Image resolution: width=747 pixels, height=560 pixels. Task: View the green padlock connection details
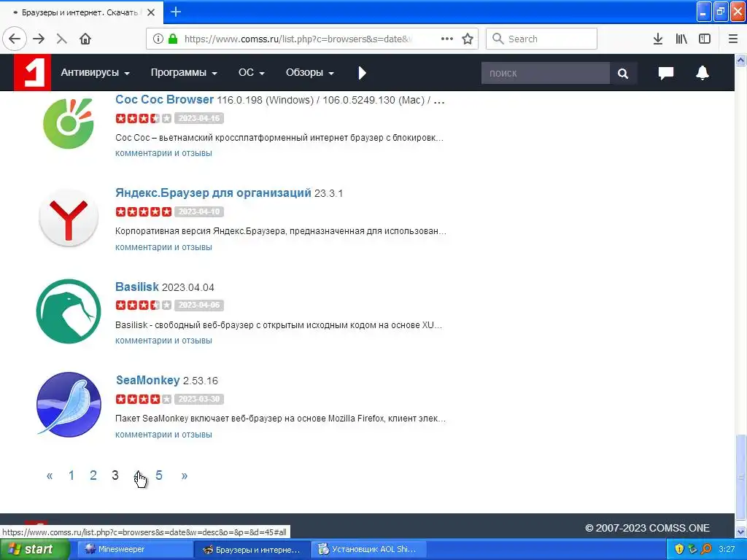[x=173, y=39]
